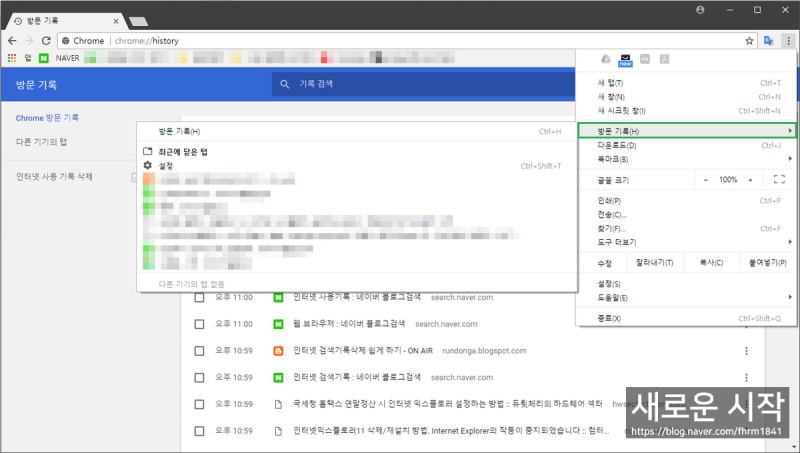Click the fullscreen icon next to zoom

[x=779, y=180]
